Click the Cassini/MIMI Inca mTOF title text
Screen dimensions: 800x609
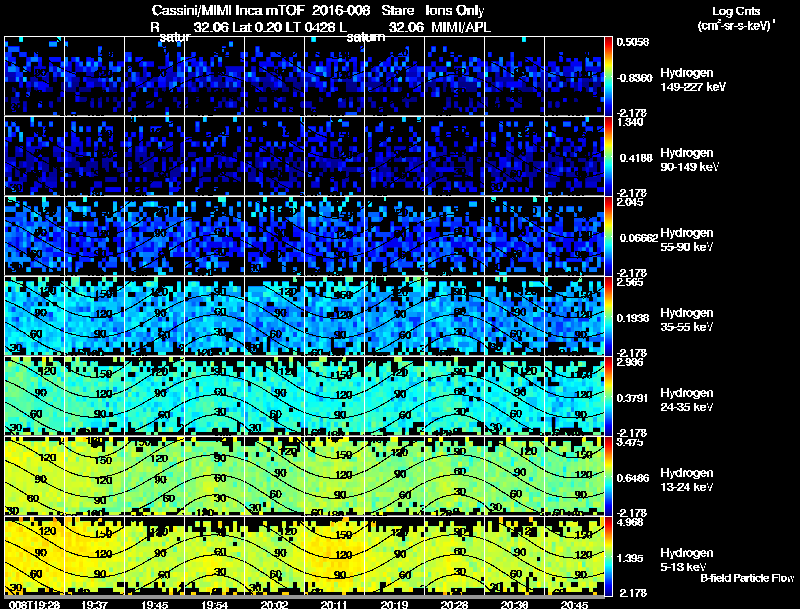point(228,11)
